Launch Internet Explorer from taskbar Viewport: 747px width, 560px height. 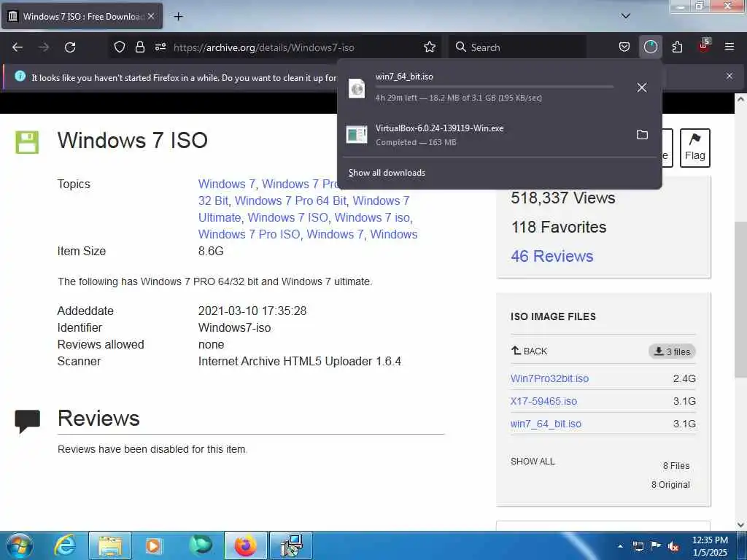click(64, 545)
